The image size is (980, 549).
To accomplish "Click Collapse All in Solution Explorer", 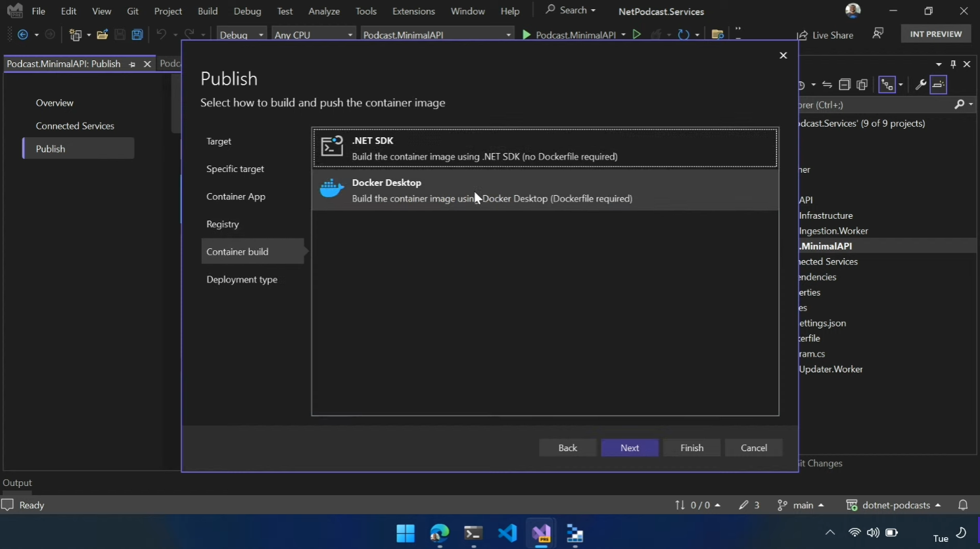I will click(845, 85).
